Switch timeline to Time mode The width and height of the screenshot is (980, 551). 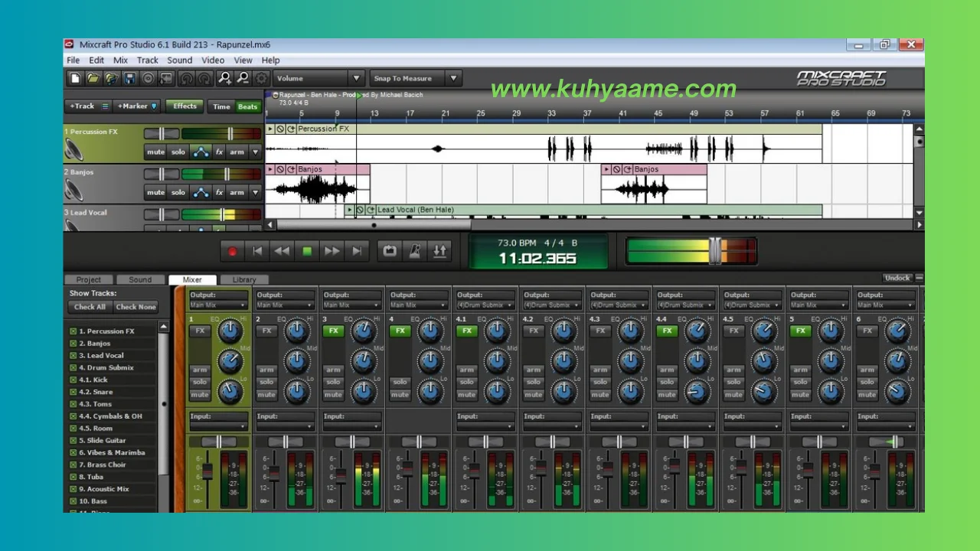pos(221,106)
